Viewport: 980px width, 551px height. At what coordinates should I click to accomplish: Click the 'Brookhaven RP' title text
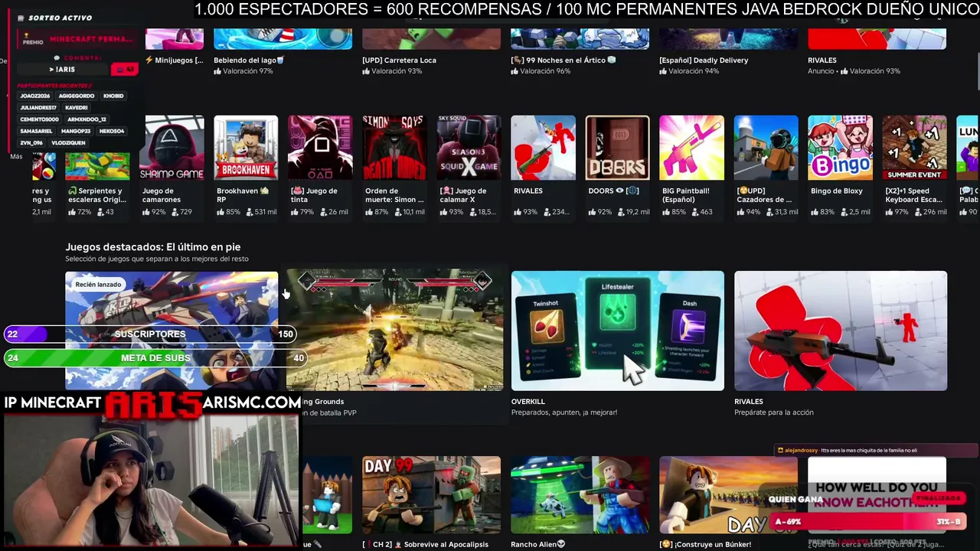coord(243,195)
